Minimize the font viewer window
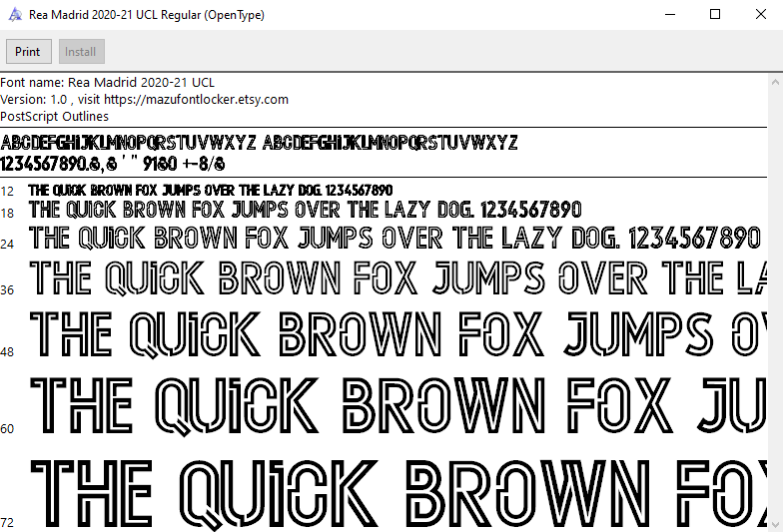 [669, 15]
